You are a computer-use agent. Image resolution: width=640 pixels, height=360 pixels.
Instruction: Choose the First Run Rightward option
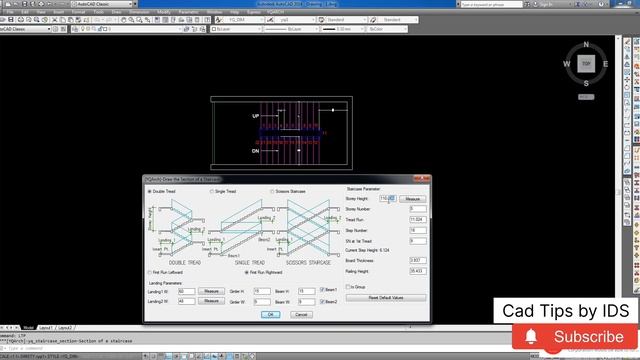coord(247,272)
